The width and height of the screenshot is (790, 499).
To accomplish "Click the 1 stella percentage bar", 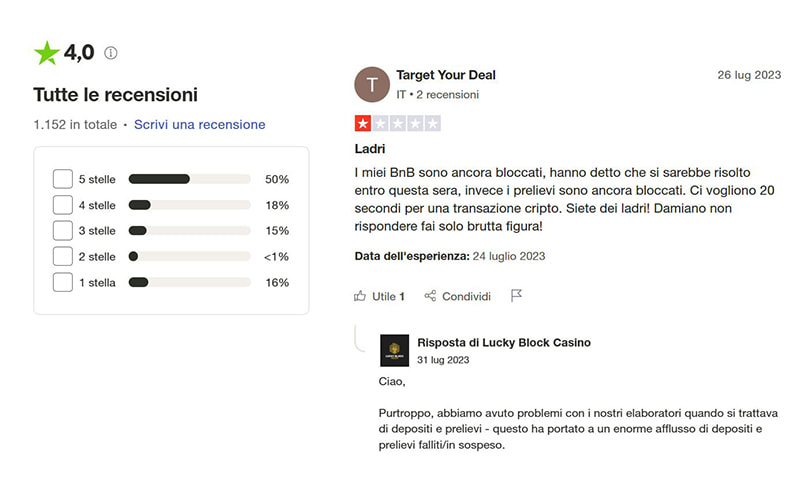I will (x=190, y=283).
